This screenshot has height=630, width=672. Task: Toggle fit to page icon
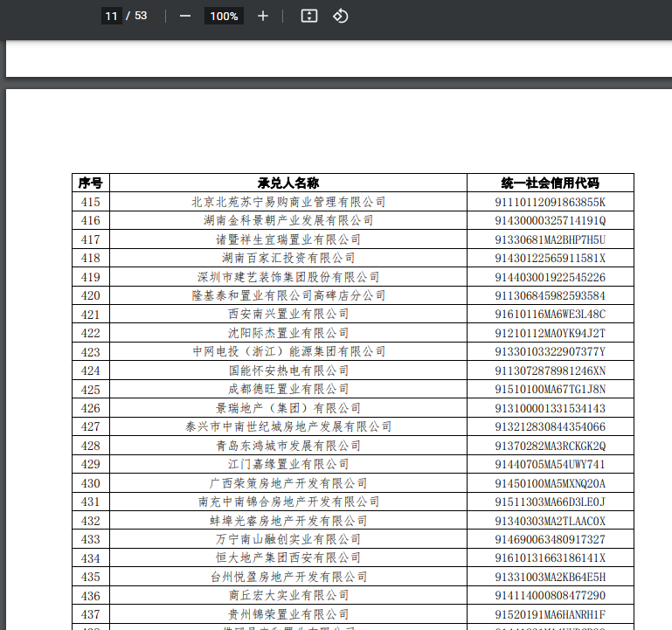(309, 17)
